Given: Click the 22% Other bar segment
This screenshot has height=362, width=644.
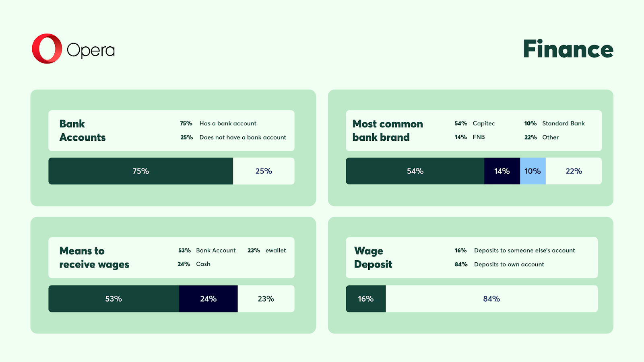Looking at the screenshot, I should (x=574, y=171).
